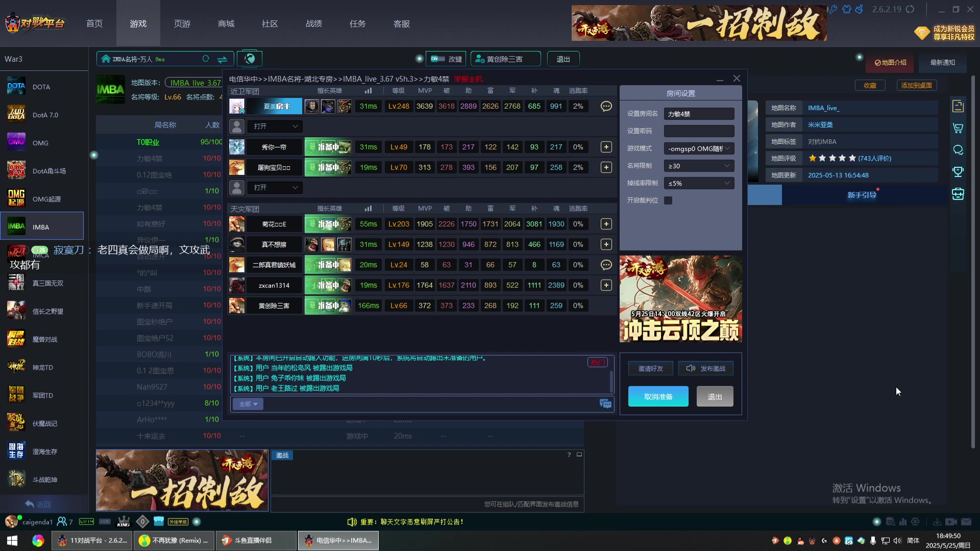Sort 天灾军团 by the bar-chart signal column
Viewport: 980px width, 551px height.
368,209
